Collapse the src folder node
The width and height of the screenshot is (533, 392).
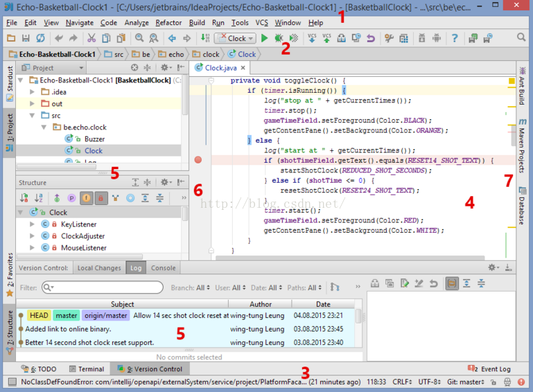[x=32, y=116]
